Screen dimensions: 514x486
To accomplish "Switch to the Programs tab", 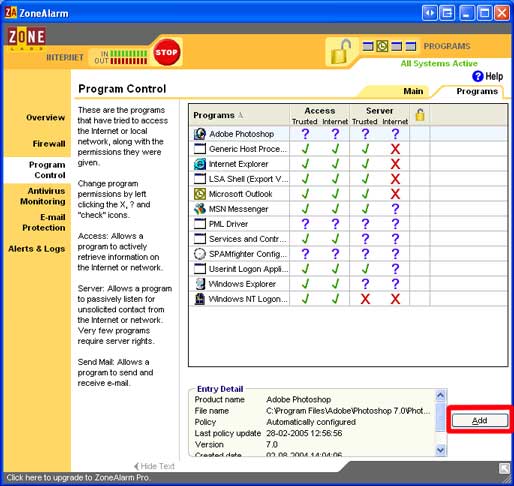I will (477, 91).
